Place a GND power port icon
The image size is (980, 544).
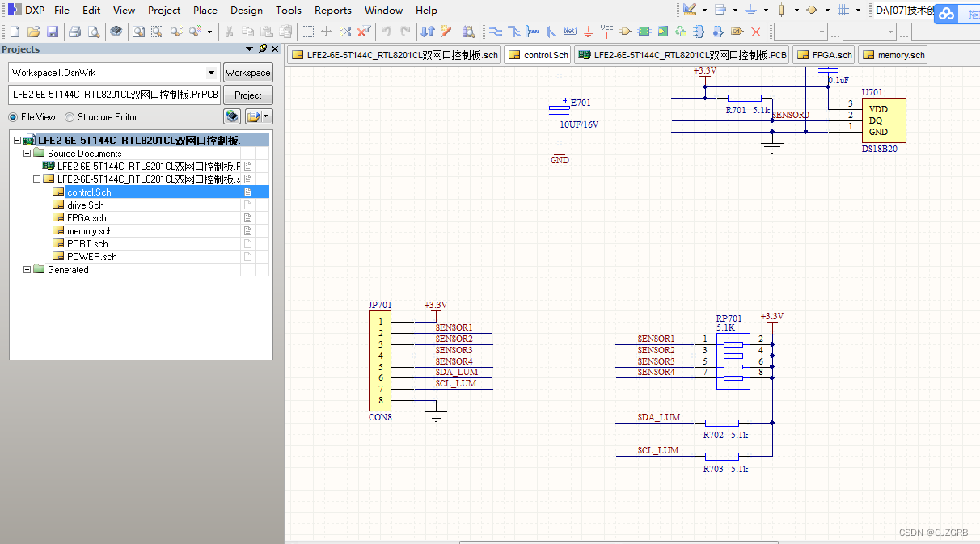tap(588, 31)
